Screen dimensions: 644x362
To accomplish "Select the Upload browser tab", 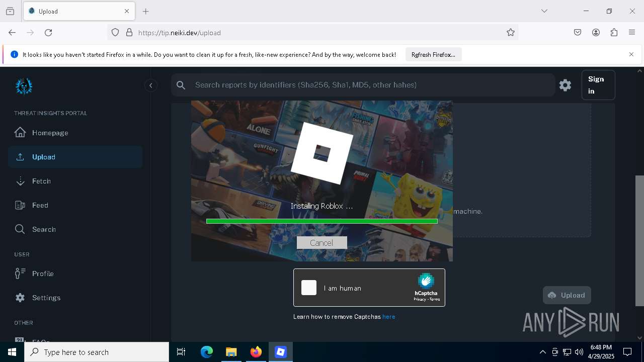I will 79,11.
